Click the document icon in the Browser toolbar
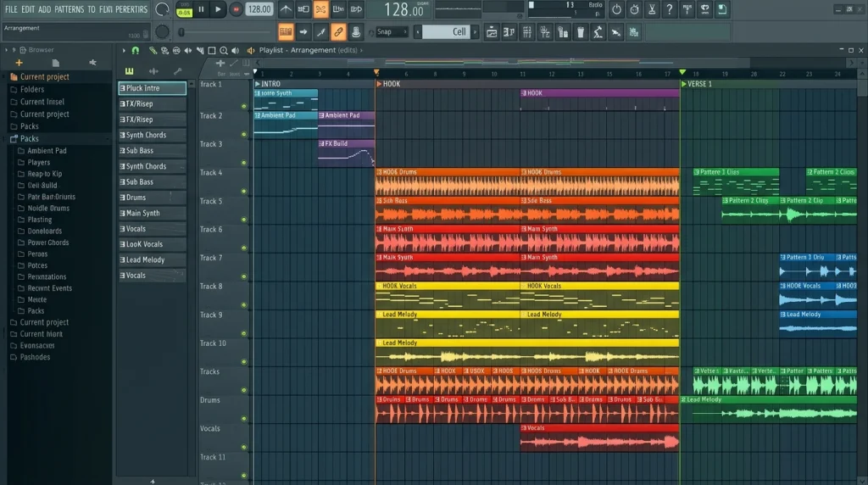Viewport: 868px width, 485px height. (55, 63)
